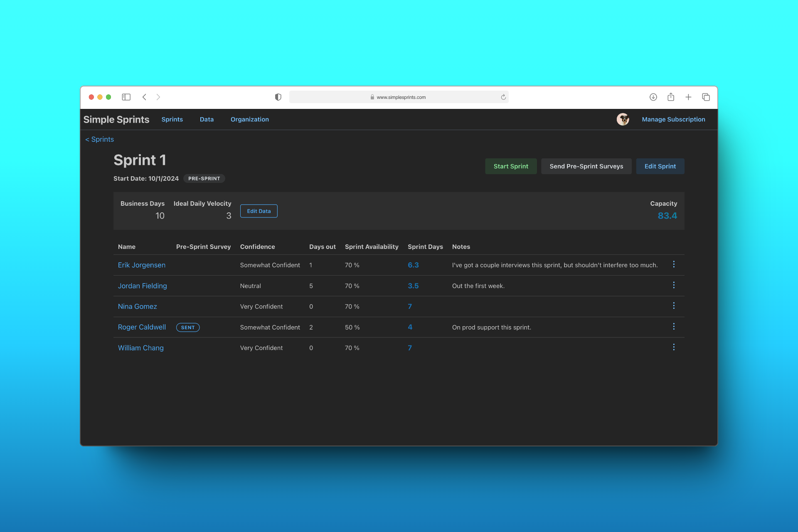This screenshot has height=532, width=798.
Task: Click William Chang's sprint days 7
Action: coord(410,348)
